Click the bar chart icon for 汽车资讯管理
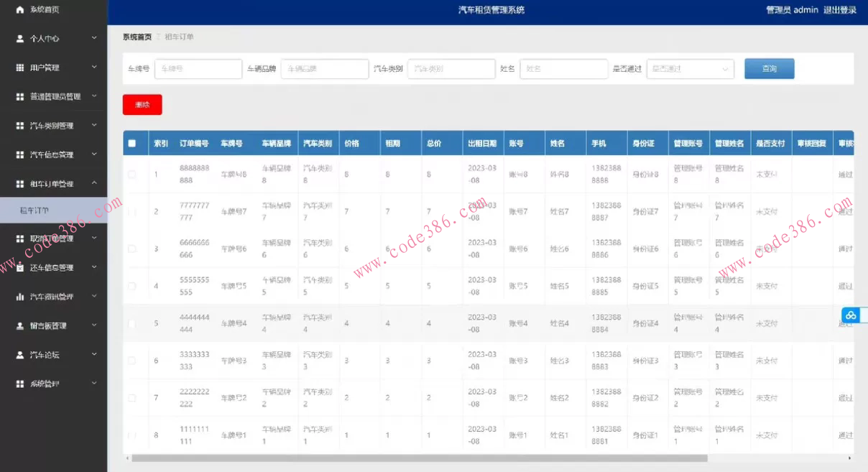868x472 pixels. 20,297
